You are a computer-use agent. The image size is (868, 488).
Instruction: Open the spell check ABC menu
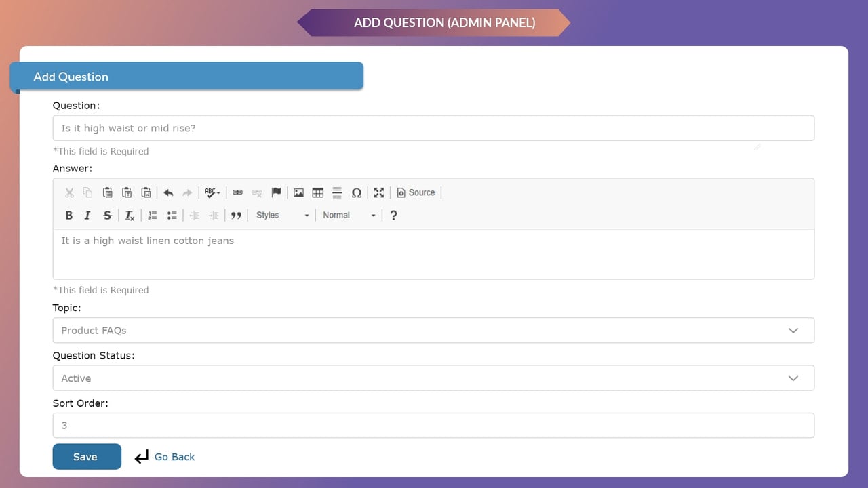click(x=212, y=192)
